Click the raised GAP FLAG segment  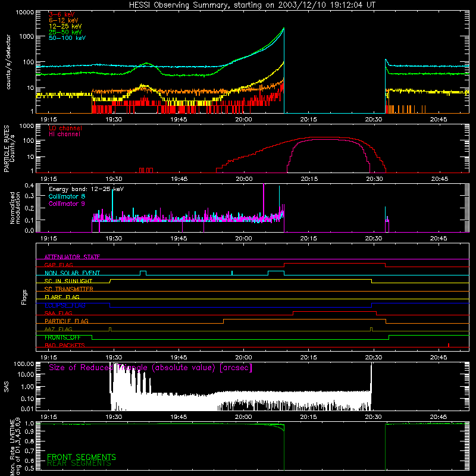click(334, 264)
